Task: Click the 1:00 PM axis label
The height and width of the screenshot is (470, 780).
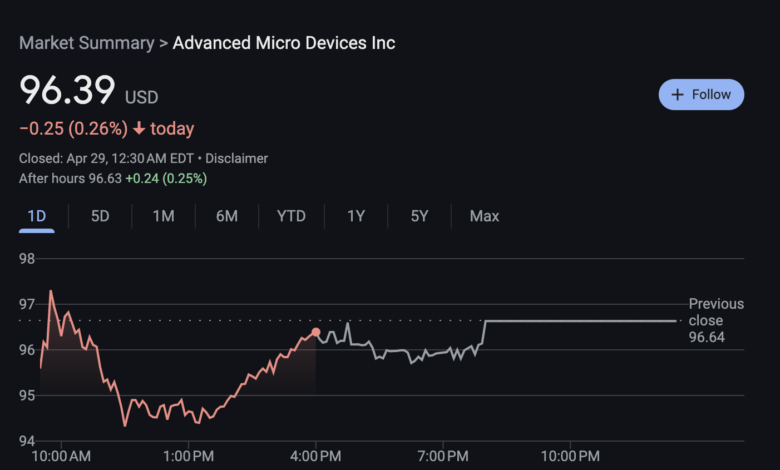Action: coord(189,456)
